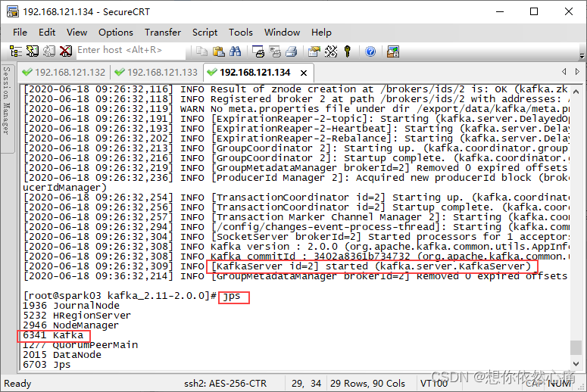Click the '2946 NodeManager' output line

point(70,325)
